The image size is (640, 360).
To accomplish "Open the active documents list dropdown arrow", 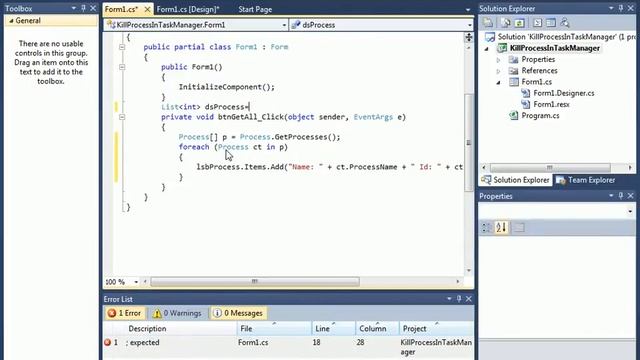I will click(468, 9).
